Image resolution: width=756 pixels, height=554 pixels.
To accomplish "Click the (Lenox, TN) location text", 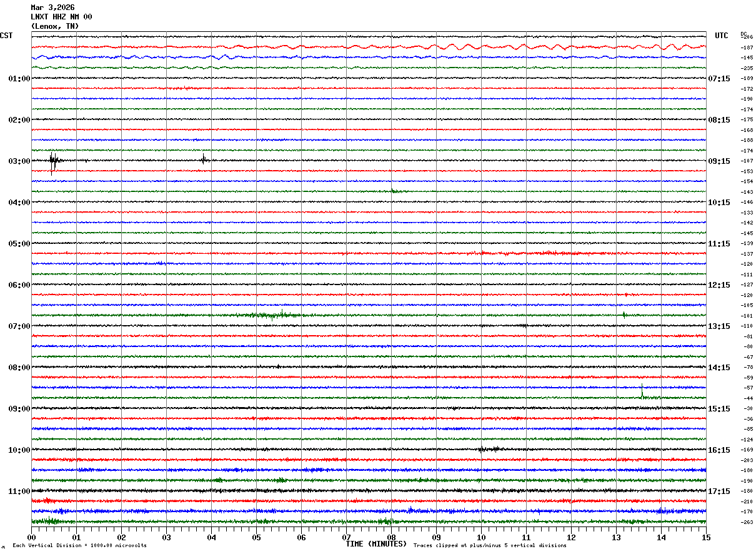I will [x=55, y=26].
